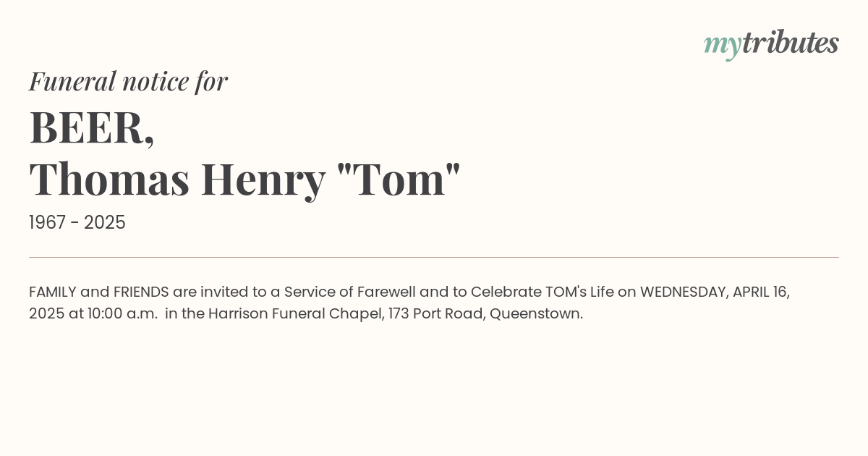Click the "tributes" part of the logo

coord(791,43)
